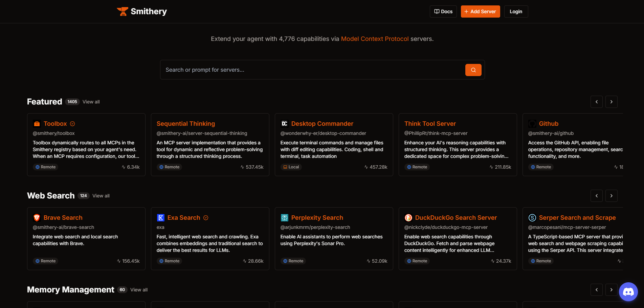Advance the Web Search carousel right

[611, 196]
